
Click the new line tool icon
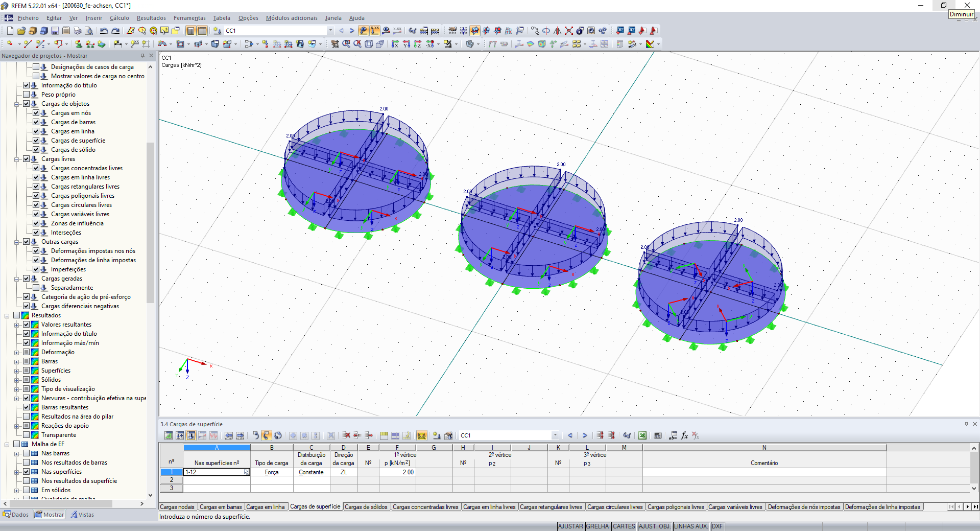tap(28, 44)
